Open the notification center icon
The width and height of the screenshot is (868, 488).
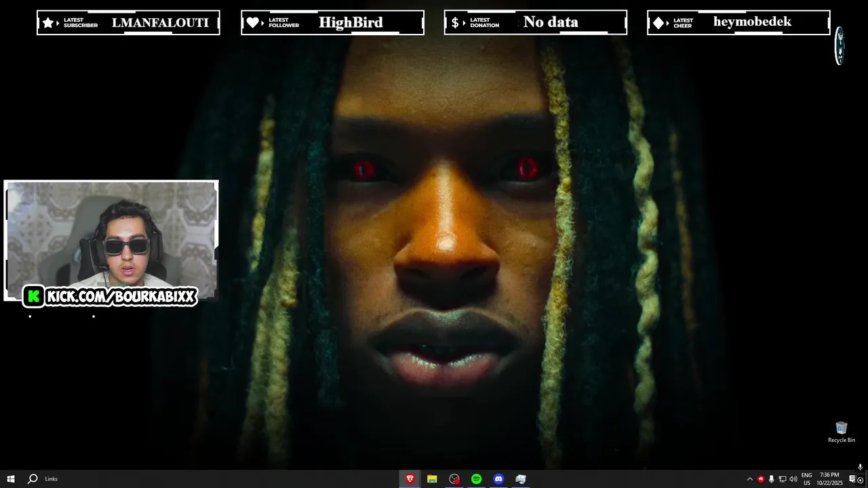[852, 479]
